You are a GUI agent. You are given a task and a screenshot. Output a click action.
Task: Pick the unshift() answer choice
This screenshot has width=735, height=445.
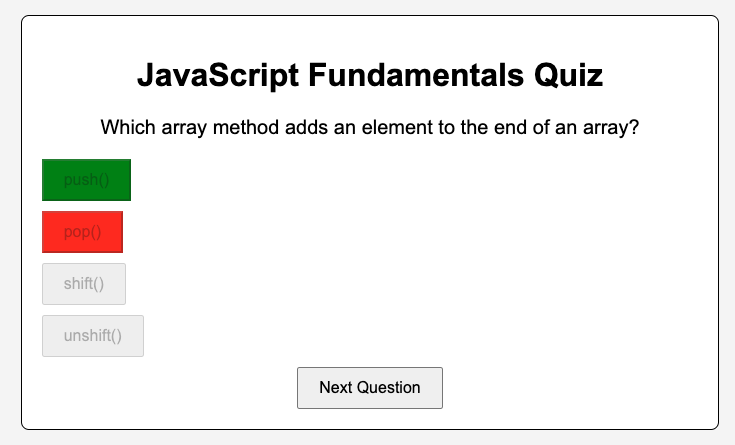(93, 336)
